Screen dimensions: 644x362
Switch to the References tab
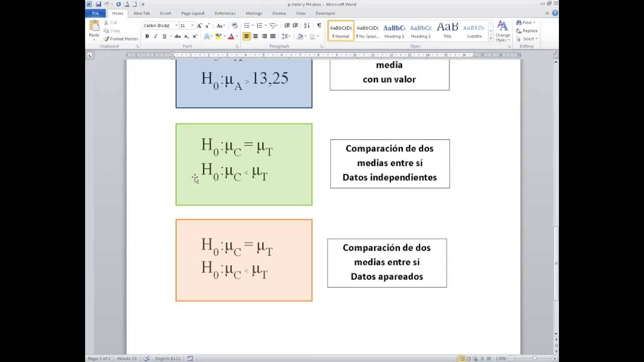[225, 14]
